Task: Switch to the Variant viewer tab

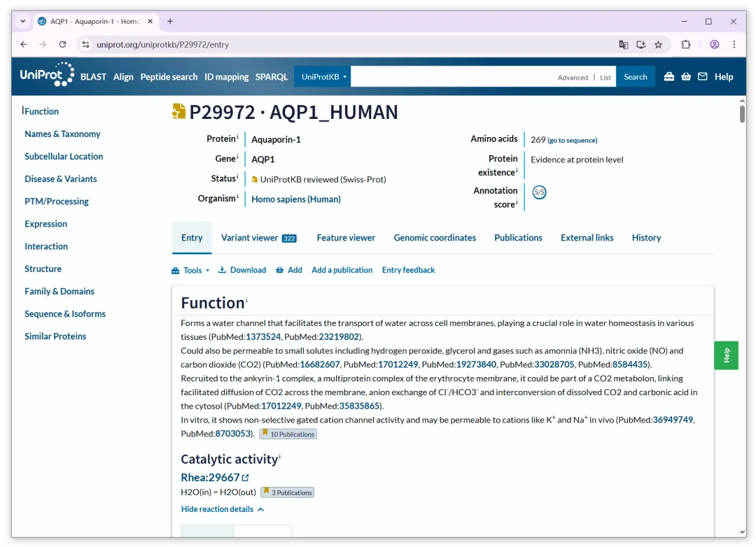Action: (x=259, y=238)
